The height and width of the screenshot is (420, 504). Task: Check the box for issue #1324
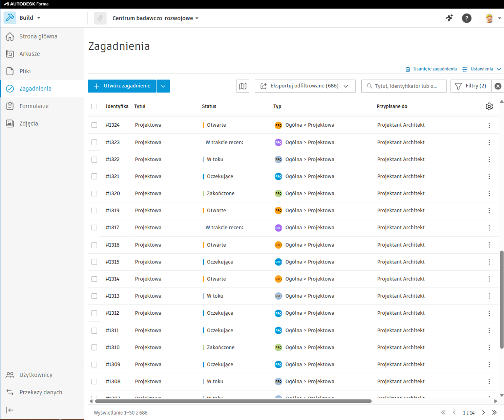click(x=94, y=125)
